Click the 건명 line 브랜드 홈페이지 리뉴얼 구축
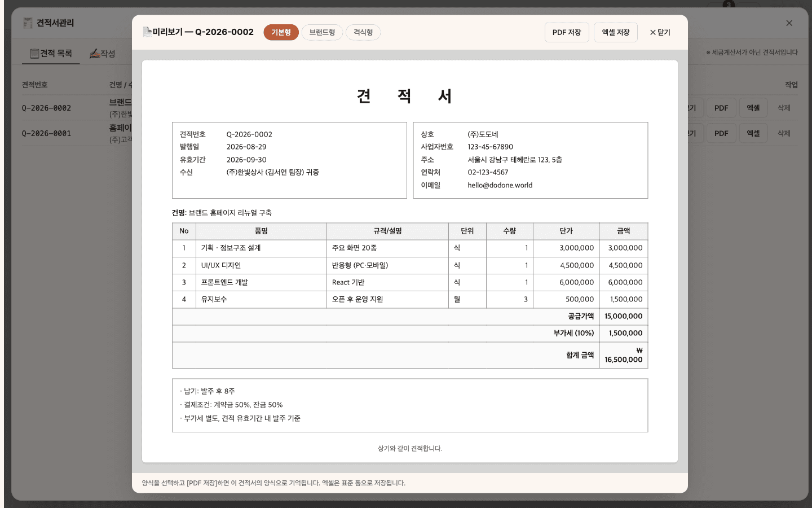Viewport: 812px width, 508px height. tap(222, 213)
